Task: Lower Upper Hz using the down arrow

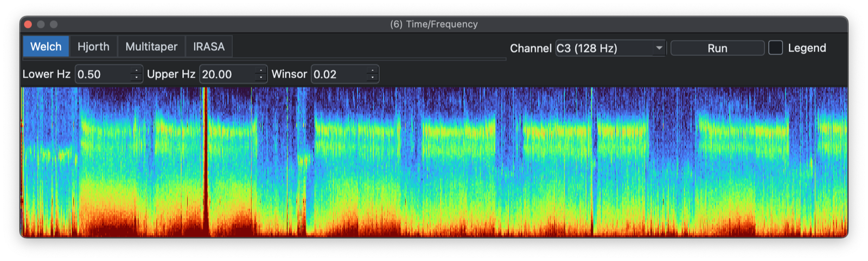Action: tap(261, 78)
